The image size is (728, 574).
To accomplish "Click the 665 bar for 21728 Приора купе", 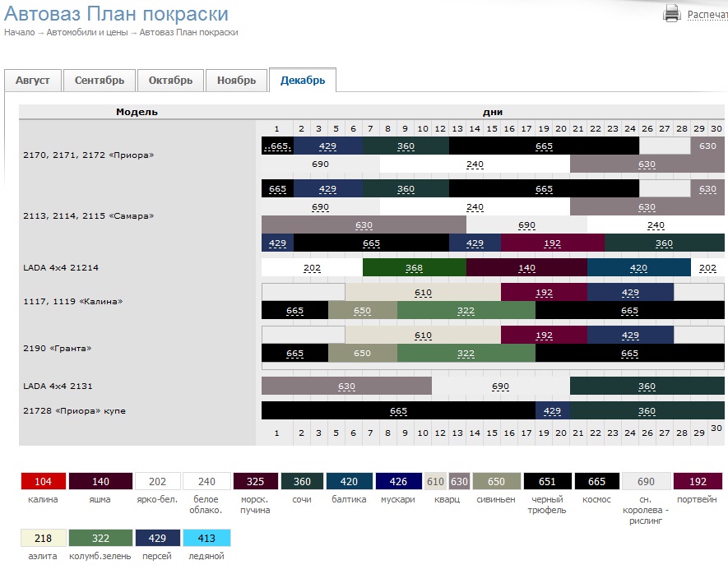I will tap(398, 410).
